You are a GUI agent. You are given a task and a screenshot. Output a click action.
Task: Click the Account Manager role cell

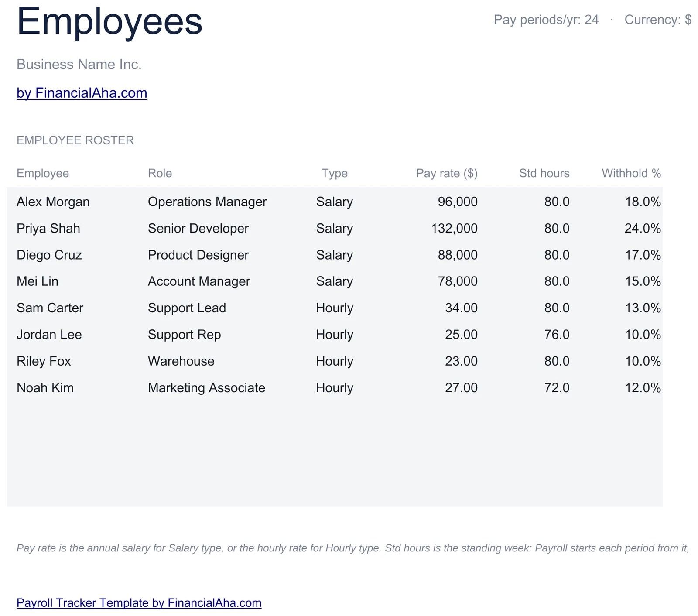coord(199,281)
